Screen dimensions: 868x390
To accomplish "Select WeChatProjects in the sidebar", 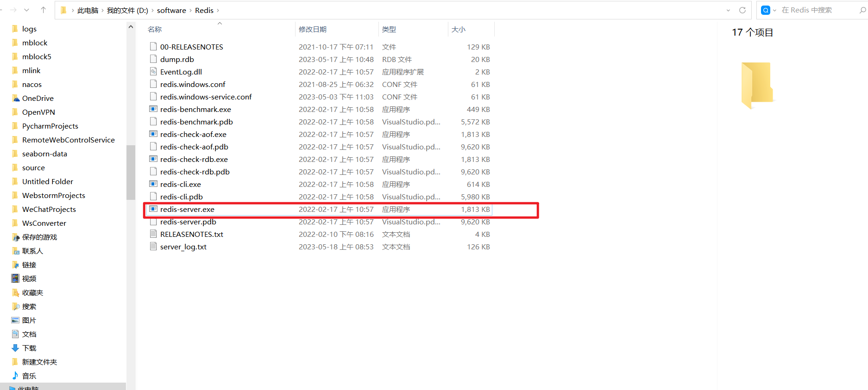I will (49, 209).
